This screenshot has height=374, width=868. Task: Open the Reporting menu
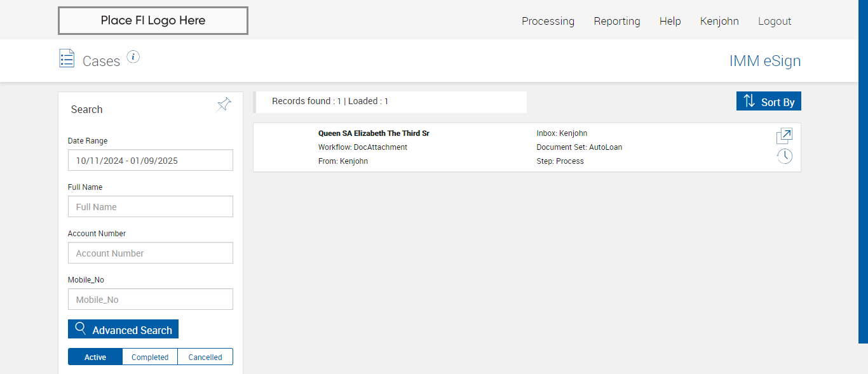pyautogui.click(x=617, y=21)
